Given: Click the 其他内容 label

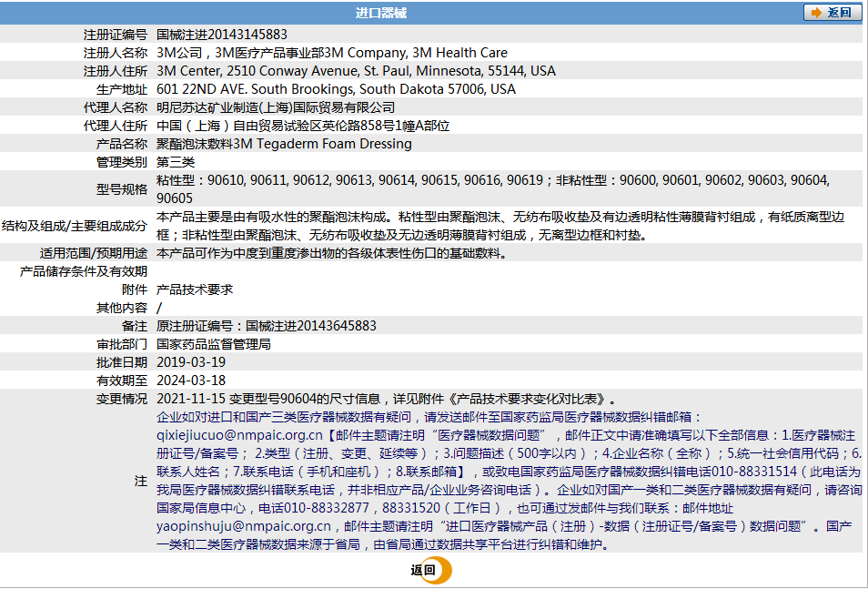Looking at the screenshot, I should pos(122,308).
